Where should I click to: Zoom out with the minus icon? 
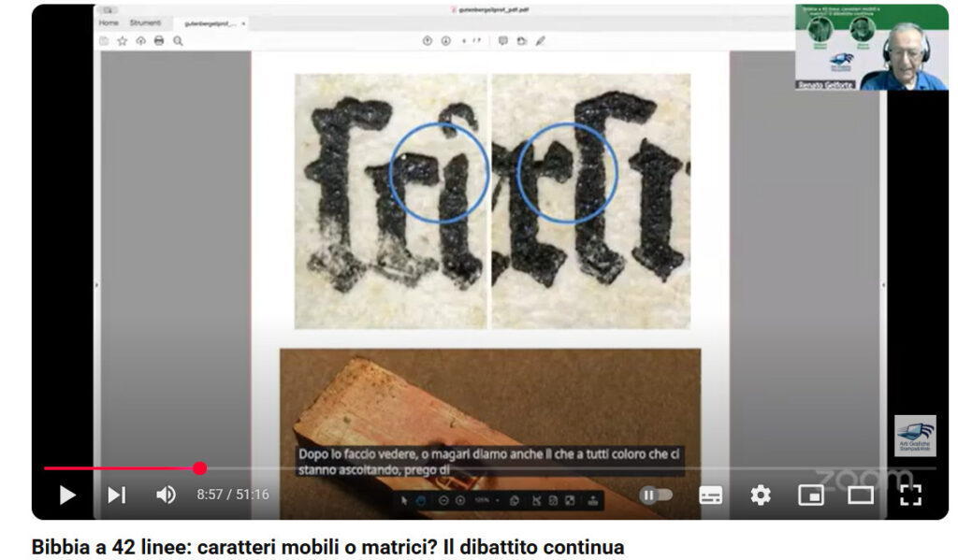pos(443,499)
